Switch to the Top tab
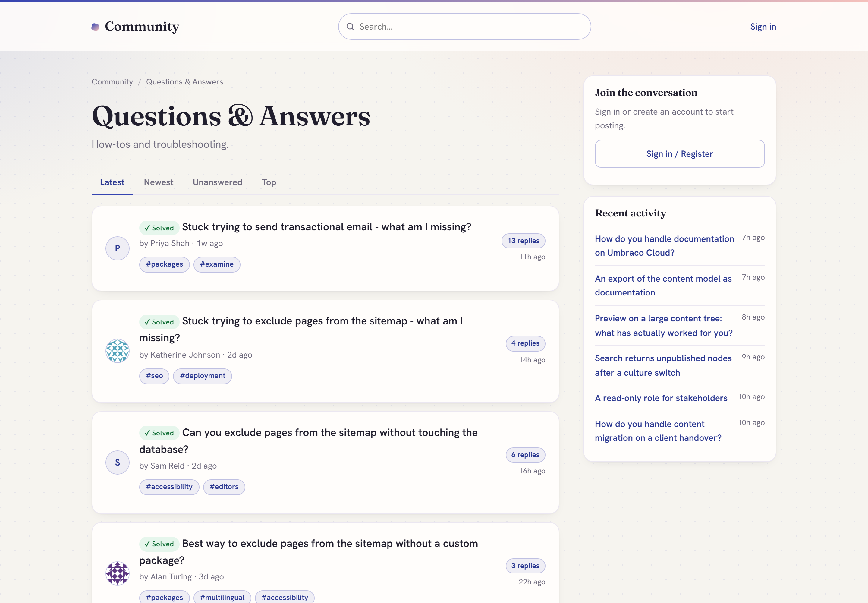The height and width of the screenshot is (603, 868). 269,182
